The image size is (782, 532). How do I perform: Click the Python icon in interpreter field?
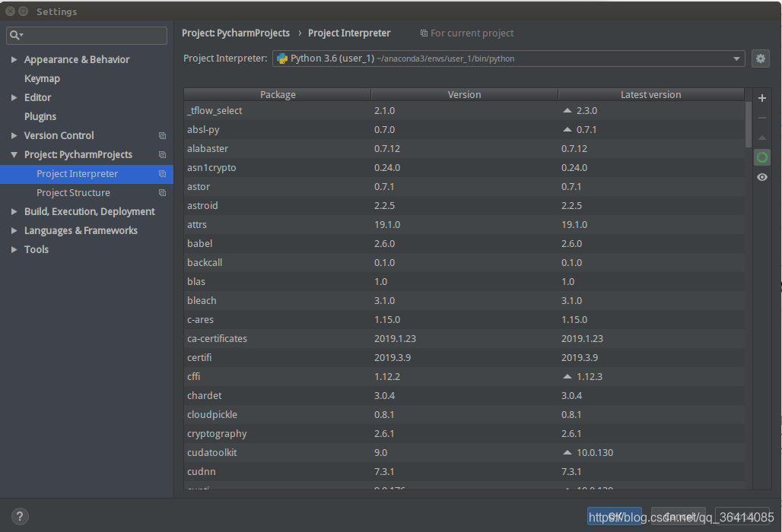[282, 59]
